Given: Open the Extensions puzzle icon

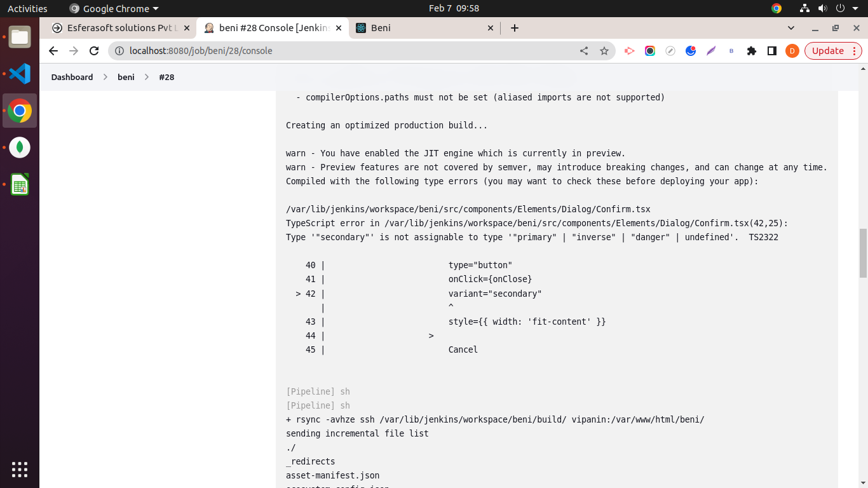Looking at the screenshot, I should [752, 51].
